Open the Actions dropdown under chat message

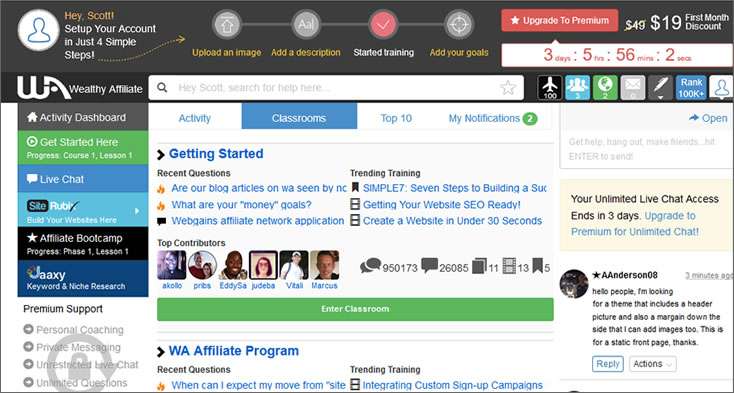click(x=653, y=364)
